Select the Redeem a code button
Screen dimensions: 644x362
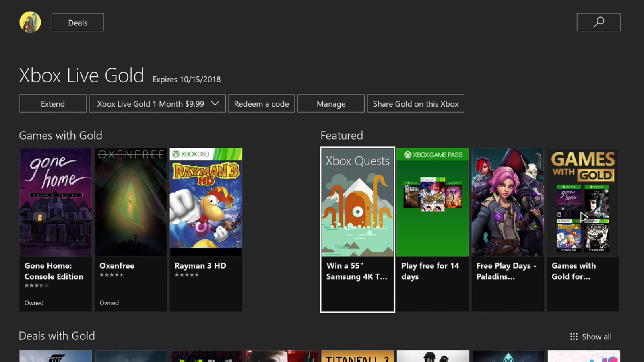pos(262,103)
